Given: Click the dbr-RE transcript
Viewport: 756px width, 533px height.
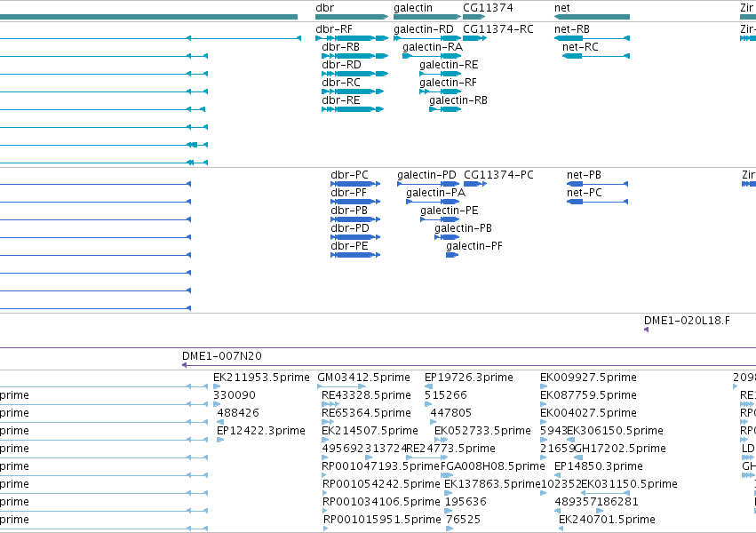Looking at the screenshot, I should tap(353, 109).
